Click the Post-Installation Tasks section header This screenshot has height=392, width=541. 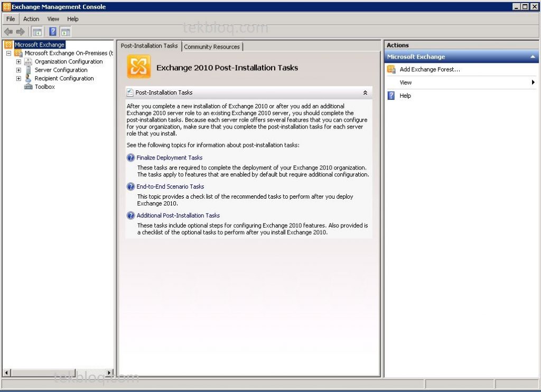pyautogui.click(x=249, y=92)
